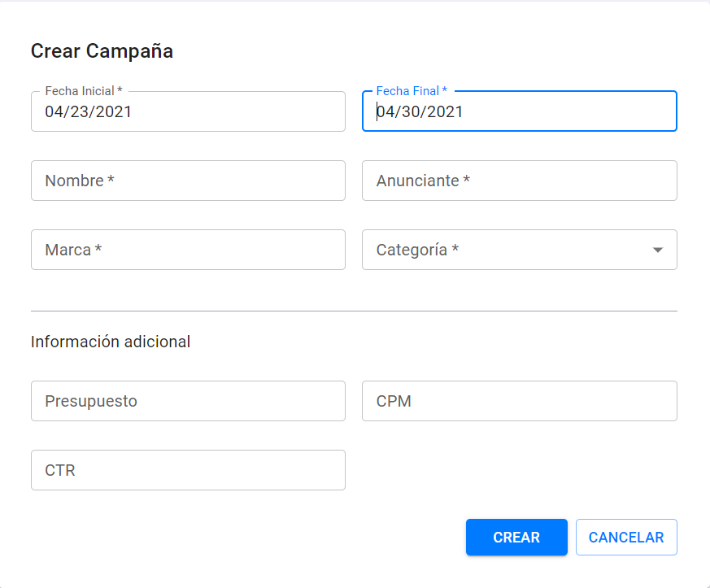
Task: Focus the CPM input field
Action: tap(519, 401)
